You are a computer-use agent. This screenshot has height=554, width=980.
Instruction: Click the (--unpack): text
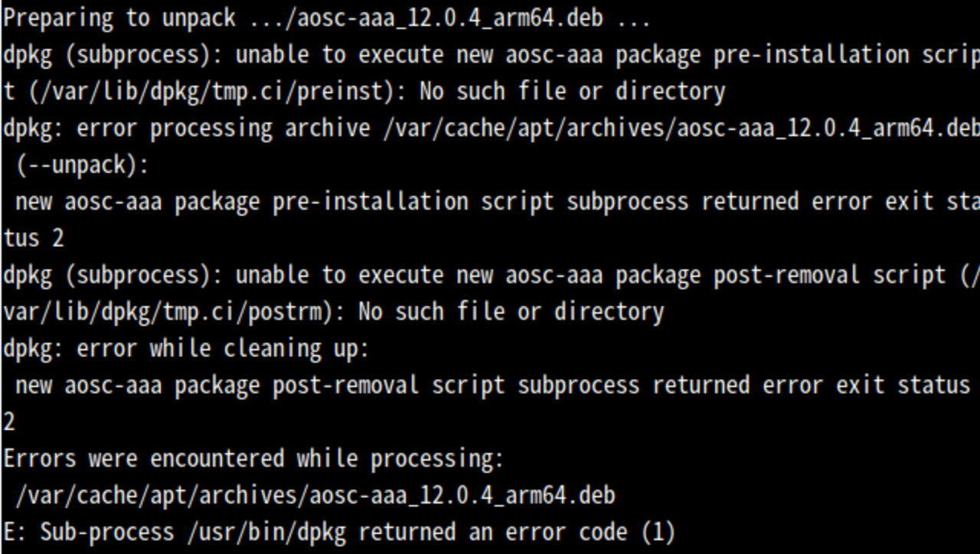click(x=83, y=165)
